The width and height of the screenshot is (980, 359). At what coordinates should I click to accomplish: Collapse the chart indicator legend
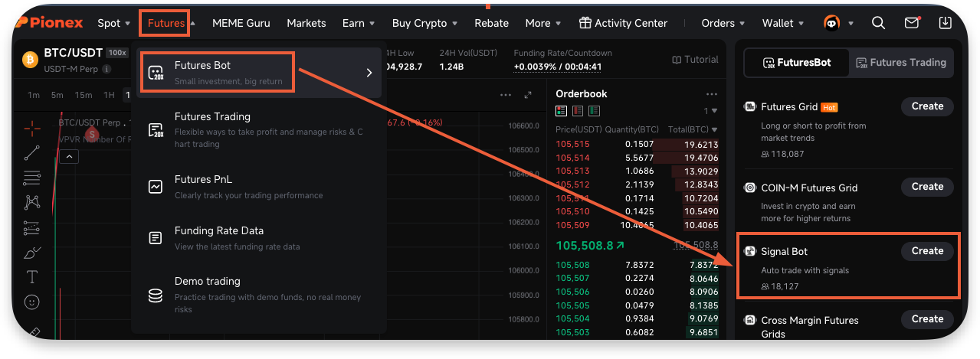[68, 157]
